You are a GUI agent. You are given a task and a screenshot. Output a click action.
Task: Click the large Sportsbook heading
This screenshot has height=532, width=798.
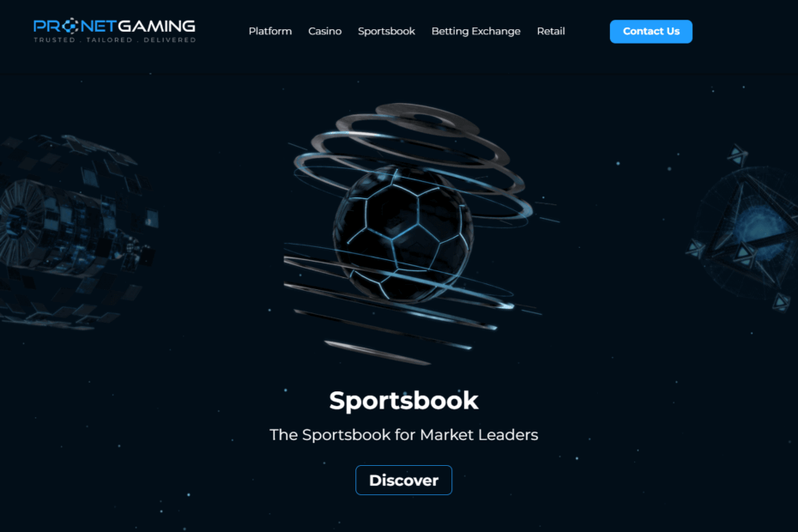[x=403, y=401]
